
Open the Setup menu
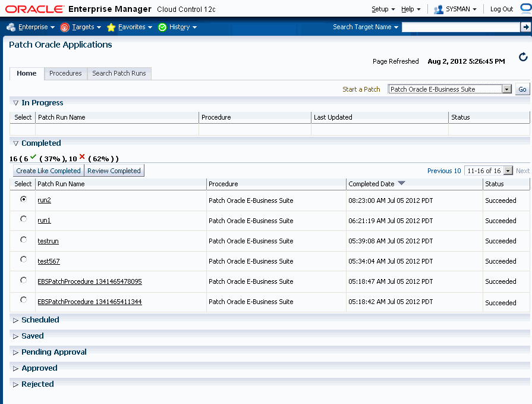[x=383, y=9]
